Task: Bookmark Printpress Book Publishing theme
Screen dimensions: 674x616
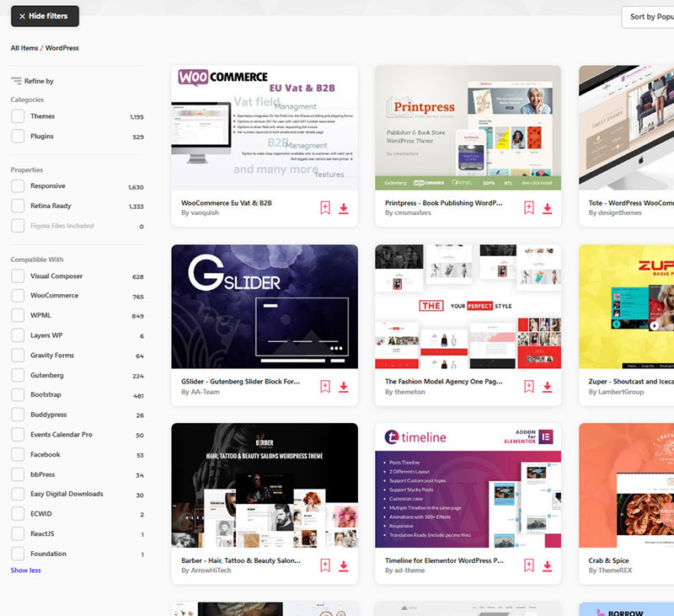Action: point(529,207)
